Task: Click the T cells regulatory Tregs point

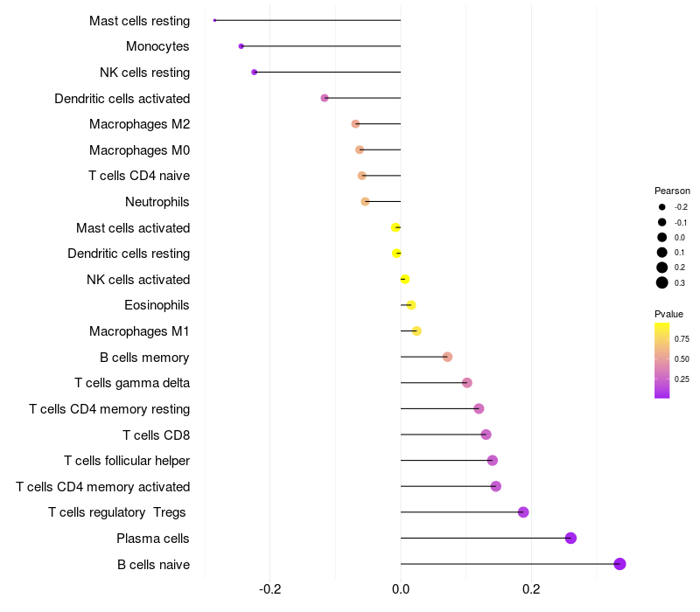Action: click(x=523, y=512)
